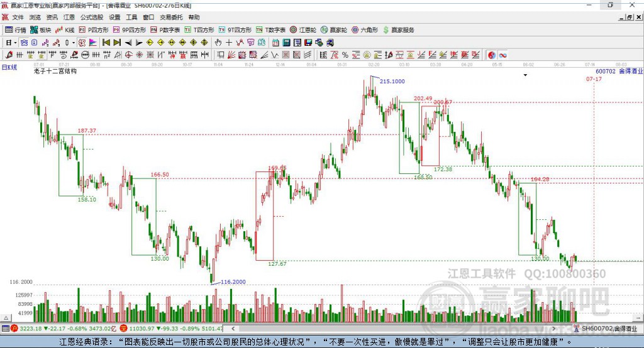Open the 六角形 tool
Viewport: 644px width, 348px height.
coord(365,30)
